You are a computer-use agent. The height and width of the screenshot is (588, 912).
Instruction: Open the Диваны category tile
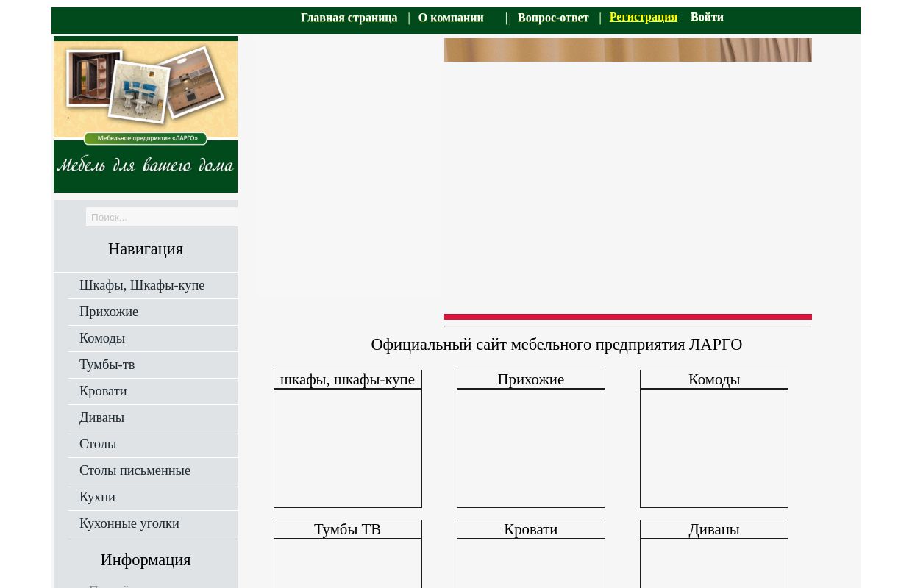pyautogui.click(x=713, y=562)
